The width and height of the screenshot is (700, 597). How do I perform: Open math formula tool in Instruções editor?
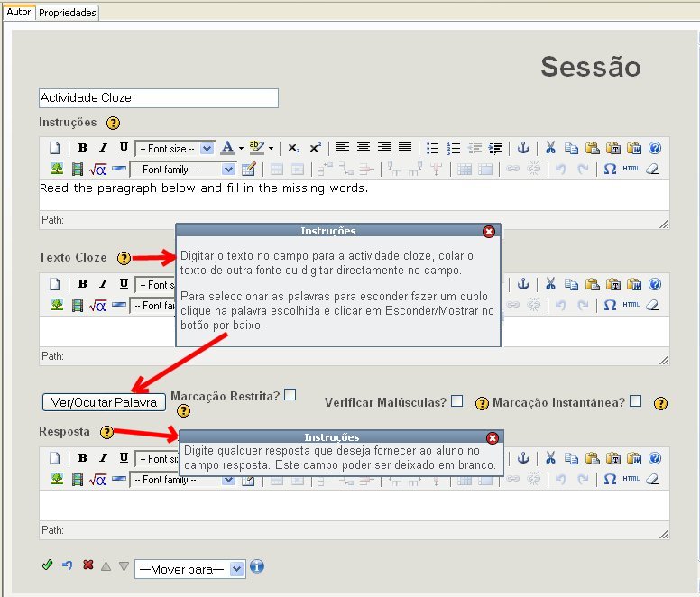coord(98,169)
